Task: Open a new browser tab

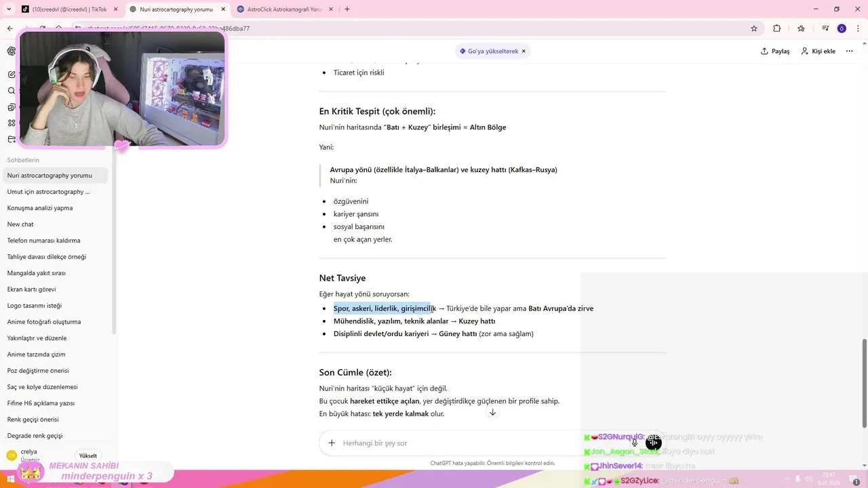Action: (347, 9)
